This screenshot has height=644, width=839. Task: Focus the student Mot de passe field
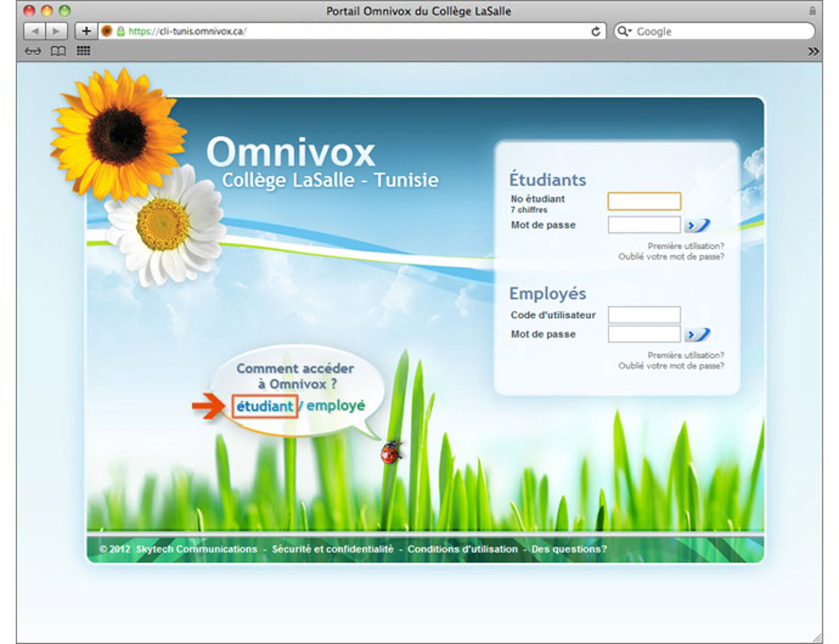pyautogui.click(x=644, y=225)
